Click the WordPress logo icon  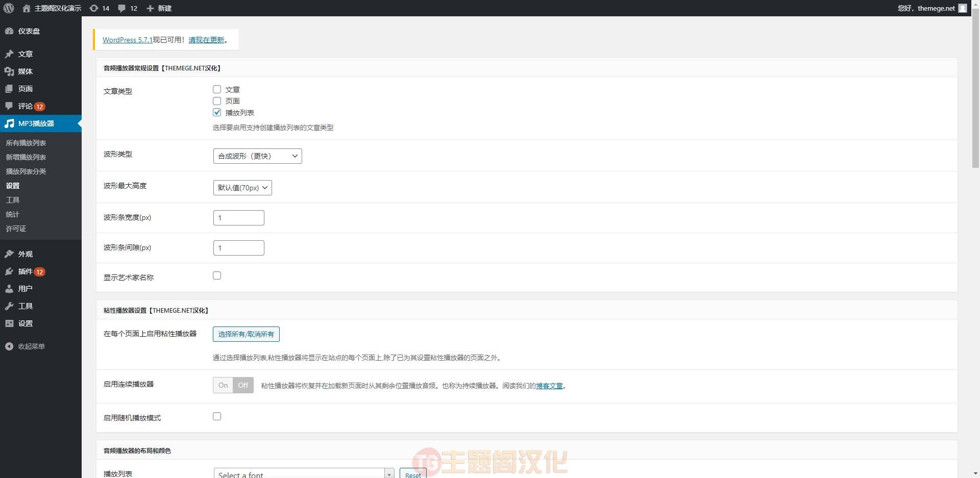[9, 8]
